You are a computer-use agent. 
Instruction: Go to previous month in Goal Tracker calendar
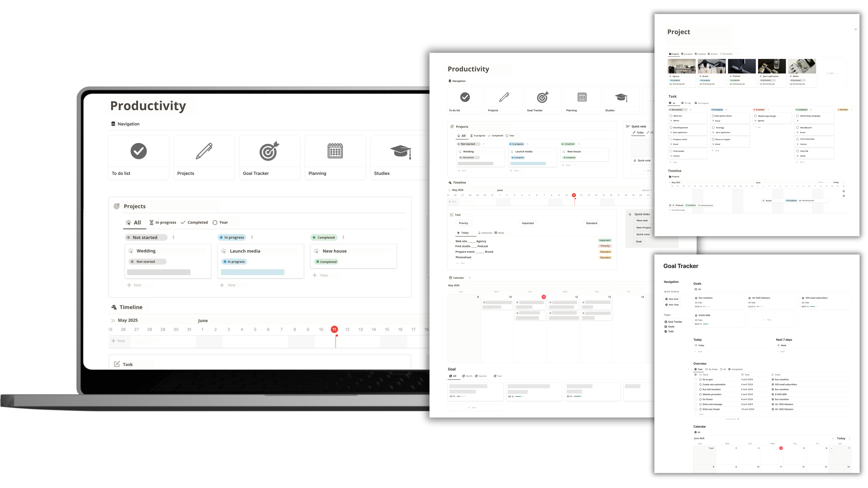tap(833, 439)
